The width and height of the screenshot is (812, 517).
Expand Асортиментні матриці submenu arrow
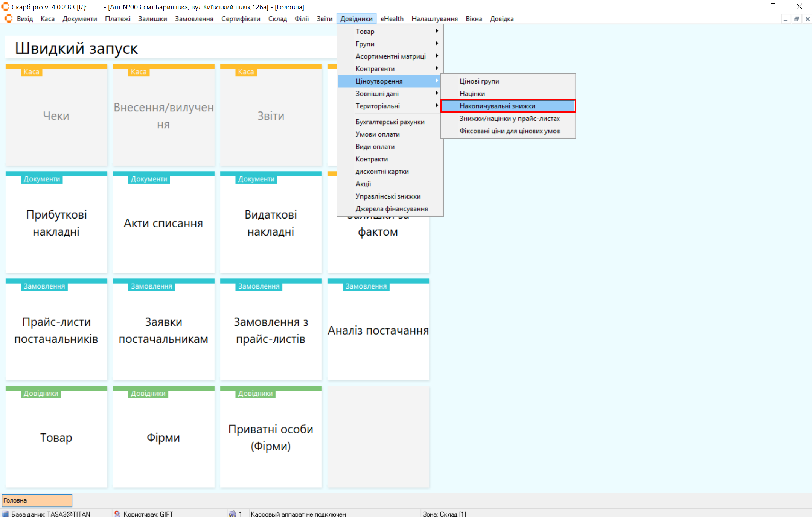point(437,56)
